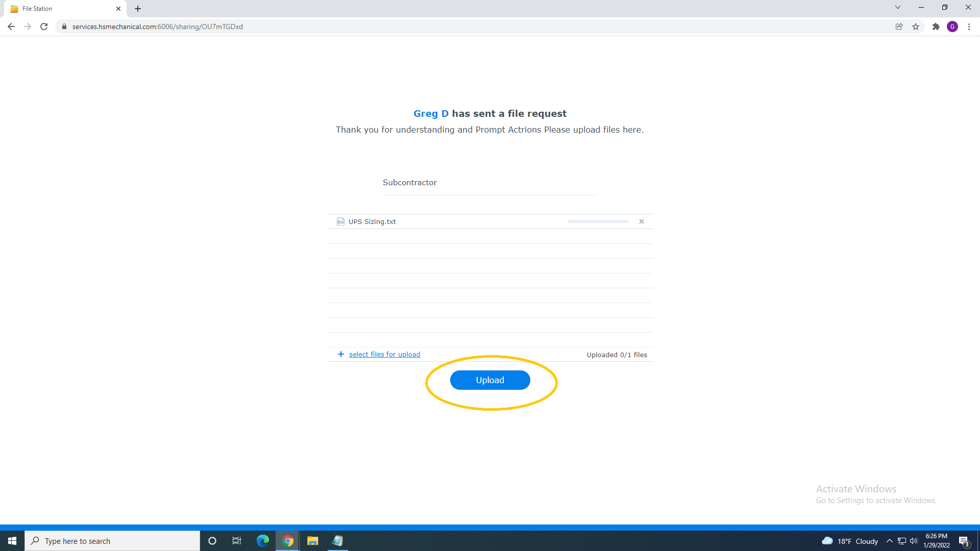This screenshot has width=980, height=551.
Task: Go back using browser back arrow
Action: click(11, 27)
